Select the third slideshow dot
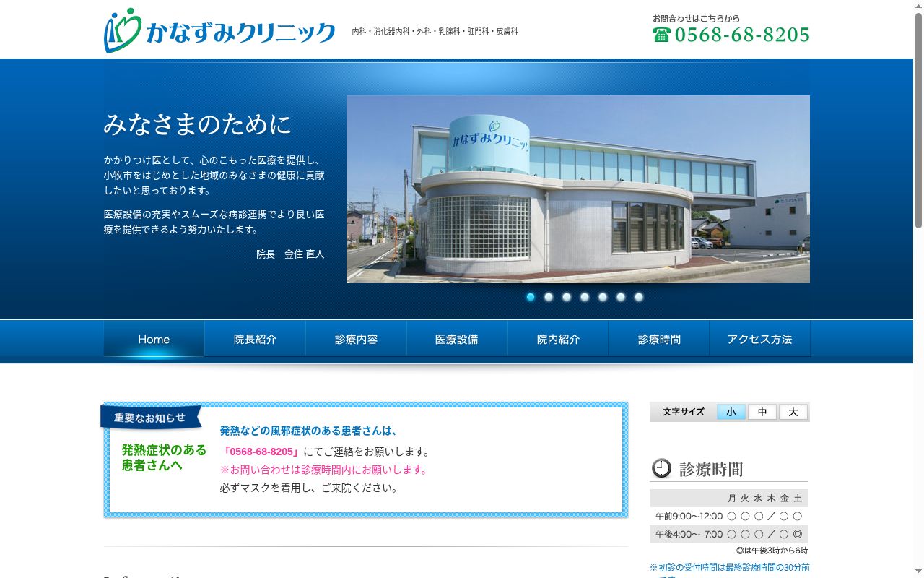The height and width of the screenshot is (578, 924). coord(567,297)
